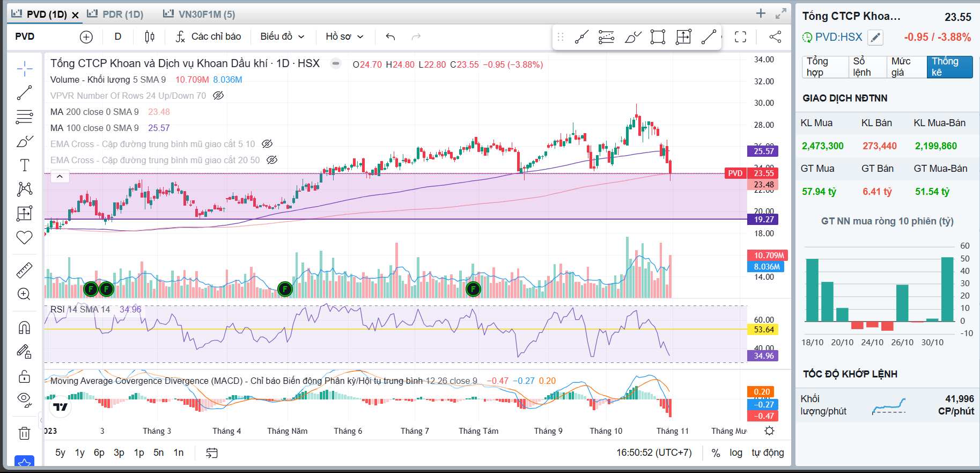Open the Tổng hợp tab
Viewport: 980px width, 473px height.
pyautogui.click(x=825, y=67)
